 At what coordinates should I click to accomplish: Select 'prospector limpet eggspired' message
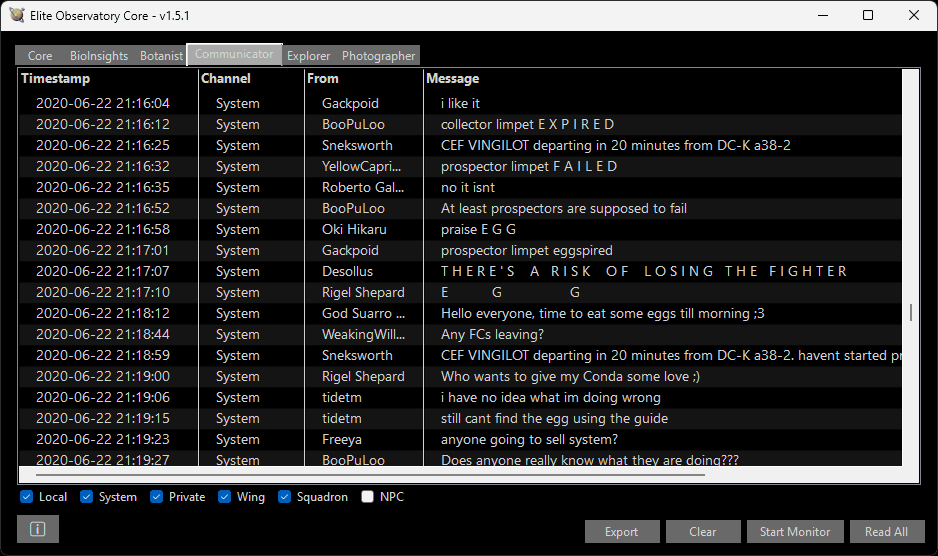pyautogui.click(x=526, y=250)
